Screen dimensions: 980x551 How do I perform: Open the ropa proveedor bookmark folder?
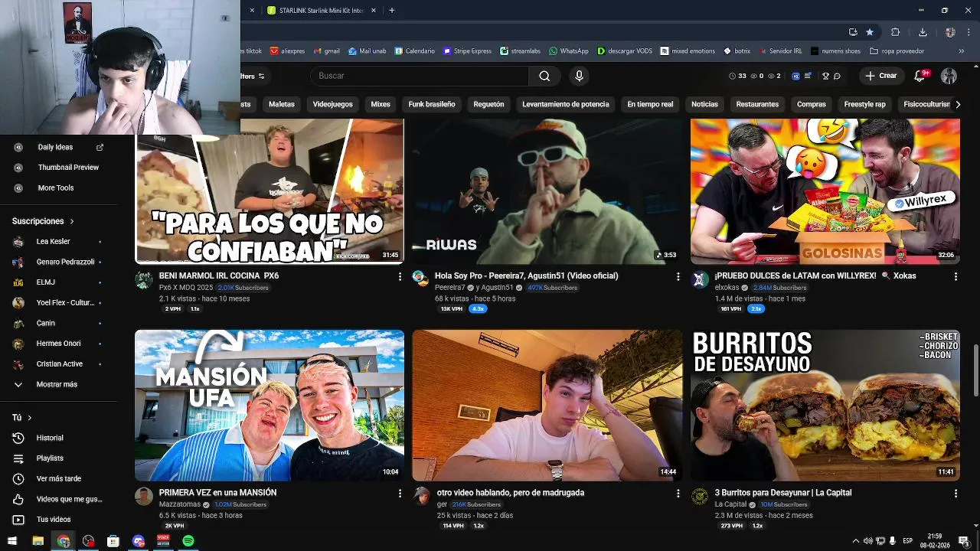click(x=897, y=51)
